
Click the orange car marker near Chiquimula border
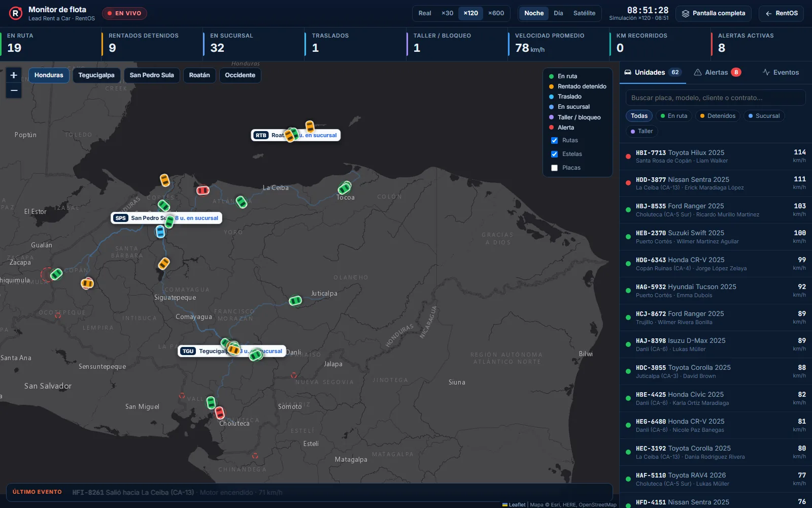tap(87, 283)
